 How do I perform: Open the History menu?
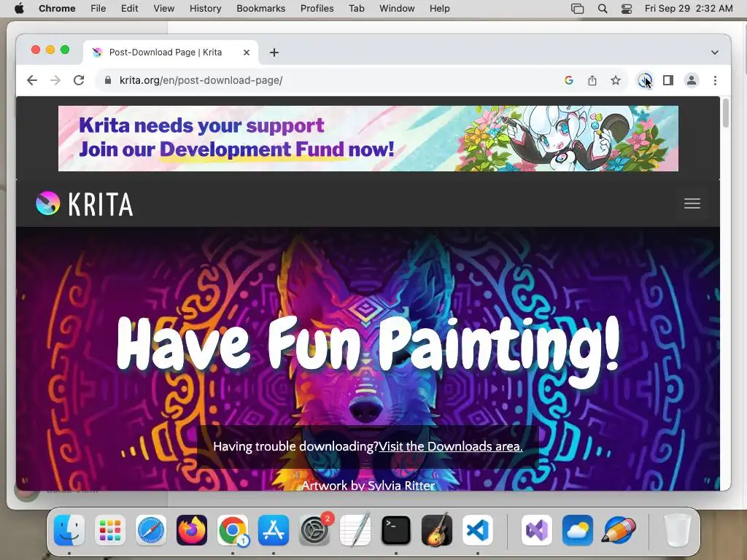pyautogui.click(x=205, y=9)
